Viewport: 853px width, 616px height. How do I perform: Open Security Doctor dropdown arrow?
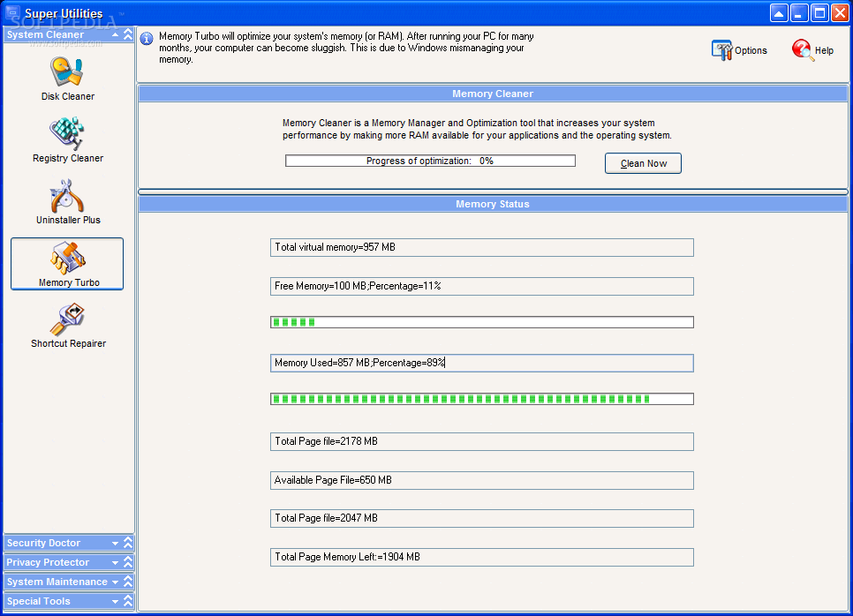[116, 543]
